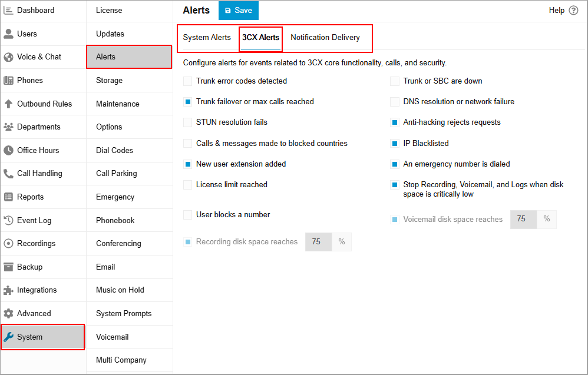The width and height of the screenshot is (588, 375).
Task: Click the Office Hours clock icon
Action: pyautogui.click(x=8, y=150)
